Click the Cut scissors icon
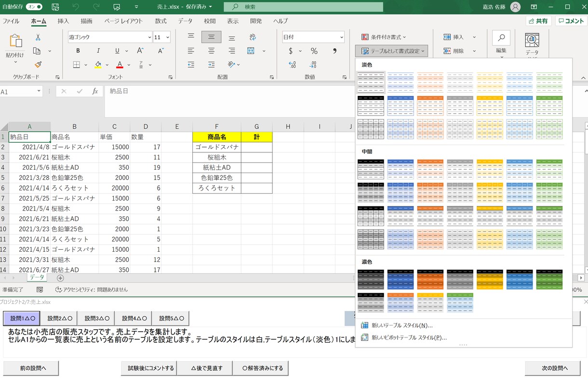588x378 pixels. pos(38,37)
